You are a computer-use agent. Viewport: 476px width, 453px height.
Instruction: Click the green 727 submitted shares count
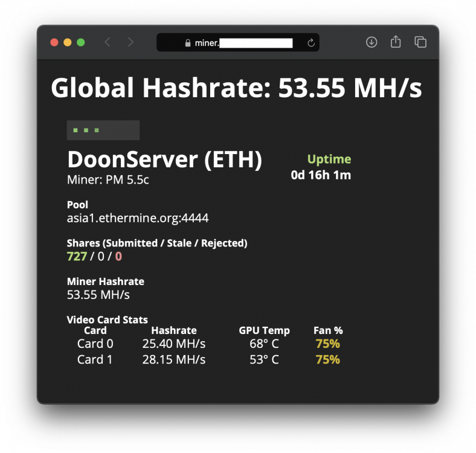point(77,257)
